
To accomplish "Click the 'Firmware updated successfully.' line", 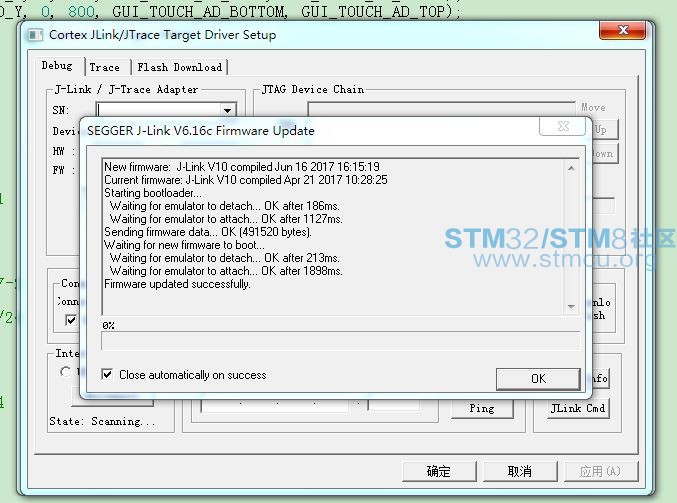I will click(177, 284).
